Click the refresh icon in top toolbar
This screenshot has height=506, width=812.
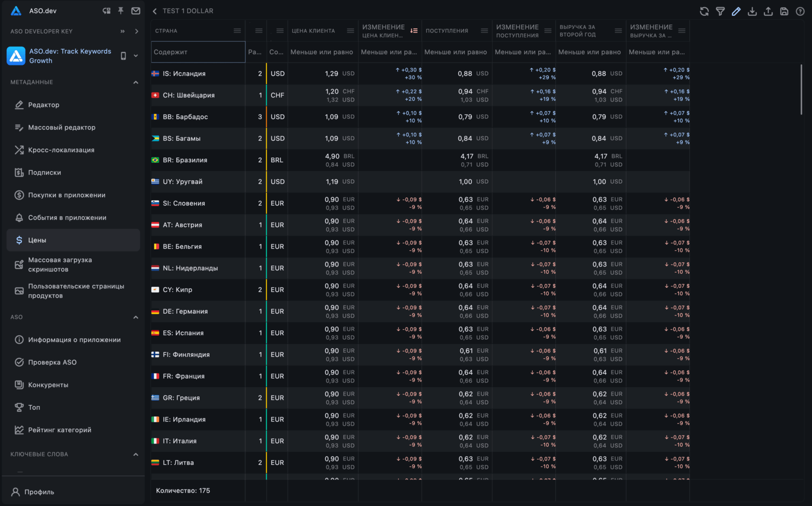coord(704,11)
